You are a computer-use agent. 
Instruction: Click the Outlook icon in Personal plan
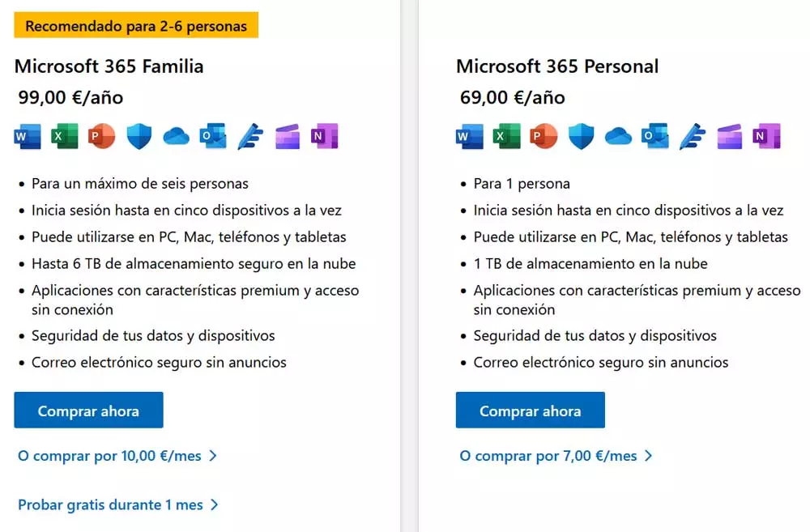click(655, 136)
